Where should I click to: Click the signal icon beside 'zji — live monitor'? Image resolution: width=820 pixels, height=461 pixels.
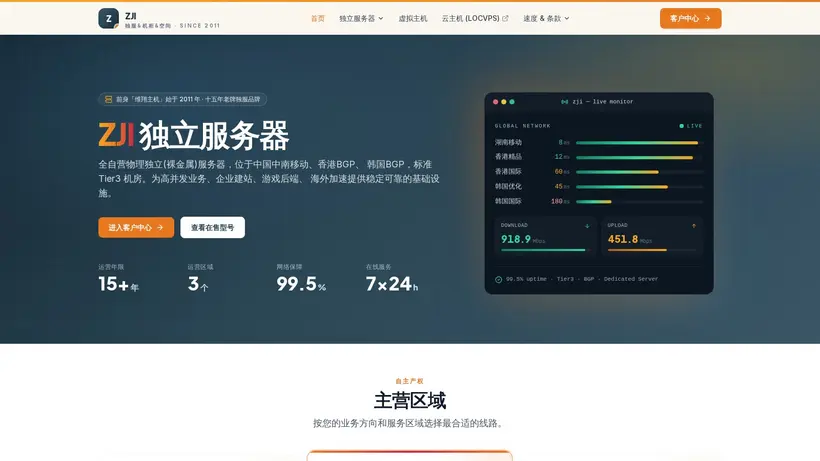[565, 102]
